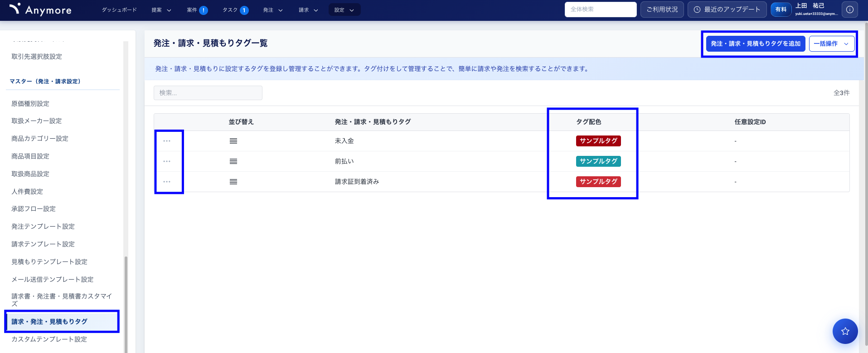This screenshot has height=353, width=868.
Task: Open the 上田 祐己 user profile
Action: pos(816,10)
